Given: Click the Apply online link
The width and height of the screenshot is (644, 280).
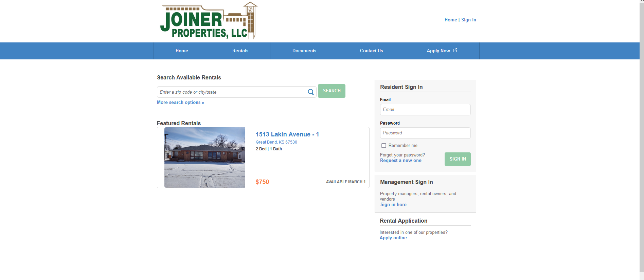Looking at the screenshot, I should [x=393, y=238].
